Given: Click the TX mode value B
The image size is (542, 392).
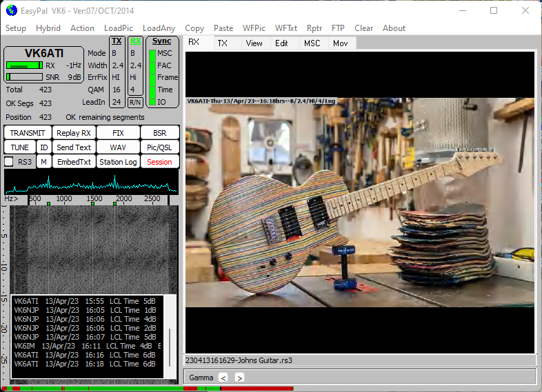Looking at the screenshot, I should click(114, 53).
